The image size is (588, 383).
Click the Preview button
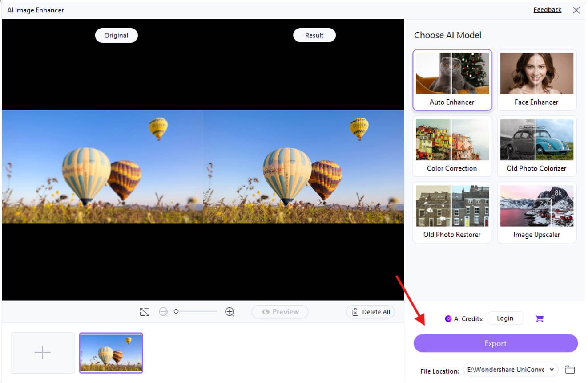pos(280,312)
